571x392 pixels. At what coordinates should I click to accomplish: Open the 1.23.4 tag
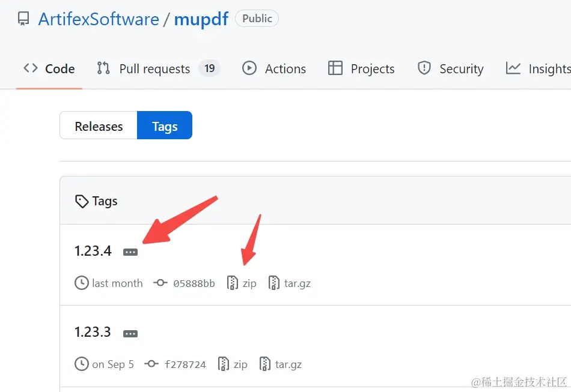click(x=93, y=251)
